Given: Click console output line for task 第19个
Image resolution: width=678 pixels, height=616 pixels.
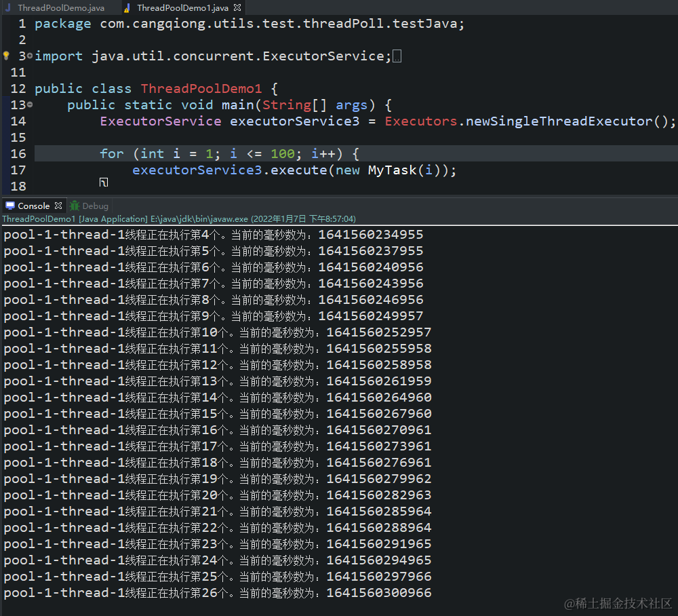Looking at the screenshot, I should click(x=218, y=480).
